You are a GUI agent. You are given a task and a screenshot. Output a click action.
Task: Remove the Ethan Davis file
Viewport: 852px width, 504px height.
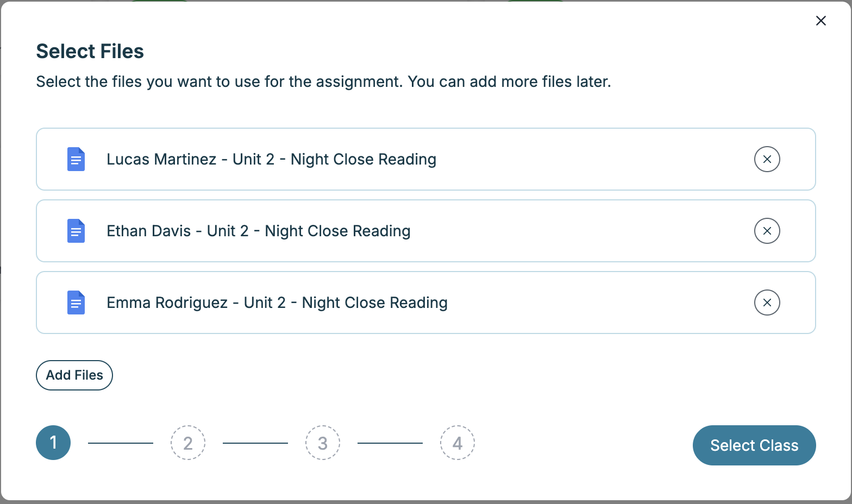(x=767, y=231)
